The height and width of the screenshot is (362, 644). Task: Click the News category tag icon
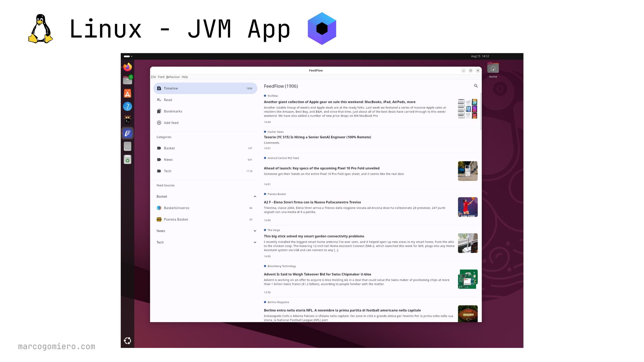click(x=159, y=160)
